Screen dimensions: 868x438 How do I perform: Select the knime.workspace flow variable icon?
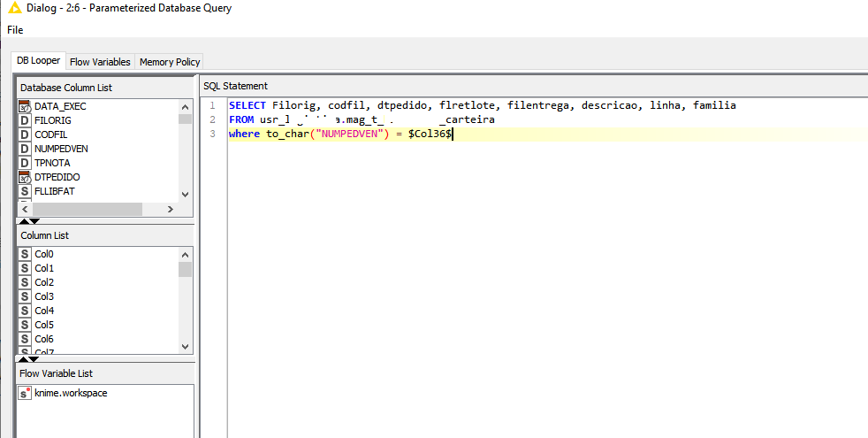pos(25,394)
